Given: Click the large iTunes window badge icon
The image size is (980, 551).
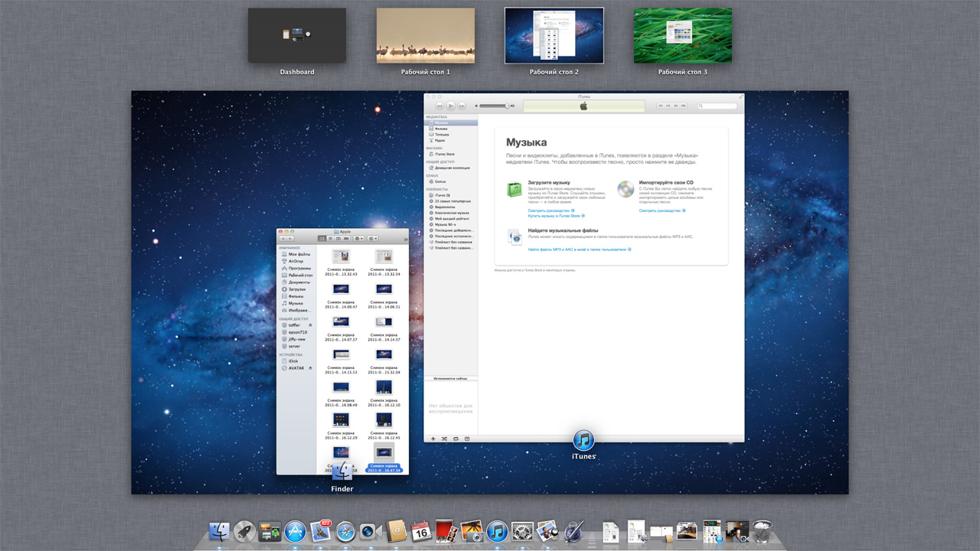Looking at the screenshot, I should point(583,440).
